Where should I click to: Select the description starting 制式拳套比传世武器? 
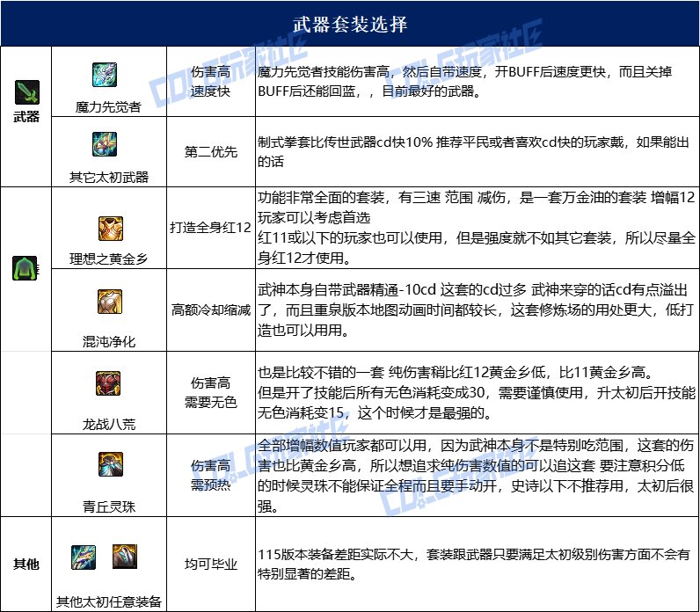point(474,152)
